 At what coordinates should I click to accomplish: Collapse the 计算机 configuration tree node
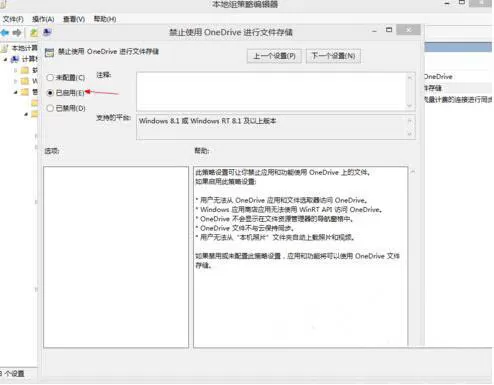(5, 59)
